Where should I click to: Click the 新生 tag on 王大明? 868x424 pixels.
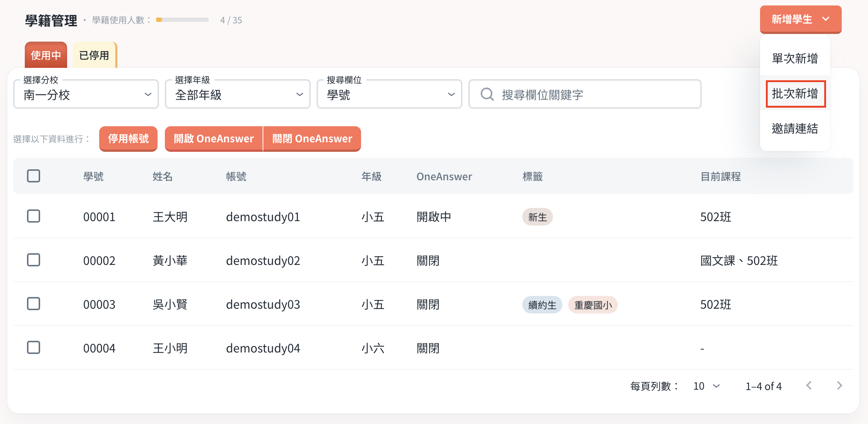point(538,217)
